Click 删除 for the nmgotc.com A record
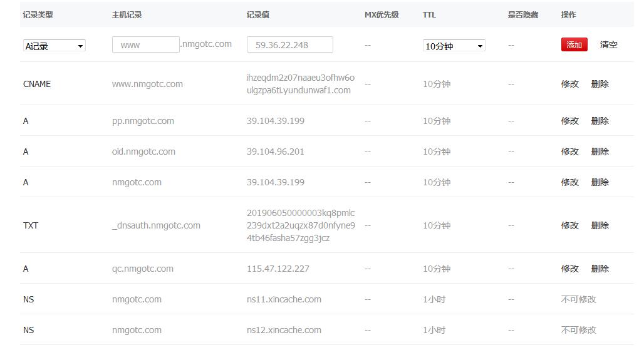Screen dimensions: 644x360 tap(600, 182)
